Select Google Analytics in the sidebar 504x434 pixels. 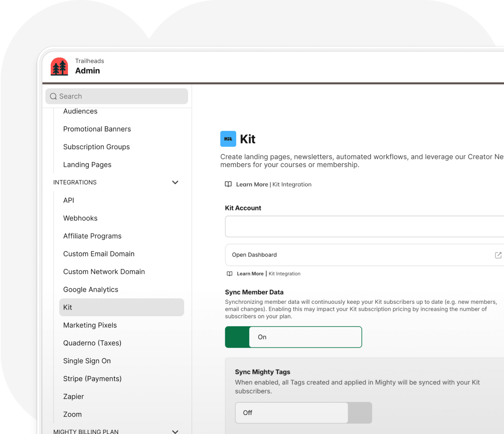(91, 289)
